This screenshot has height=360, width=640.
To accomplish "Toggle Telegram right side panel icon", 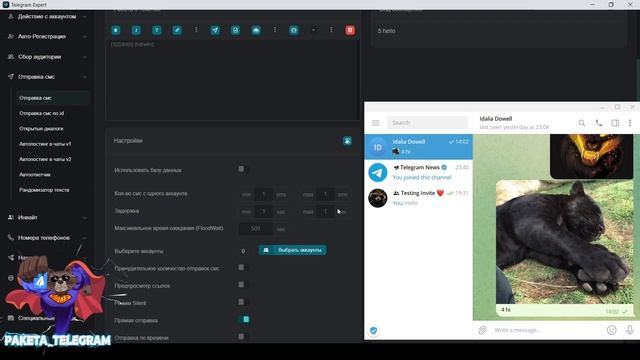I will click(x=615, y=123).
